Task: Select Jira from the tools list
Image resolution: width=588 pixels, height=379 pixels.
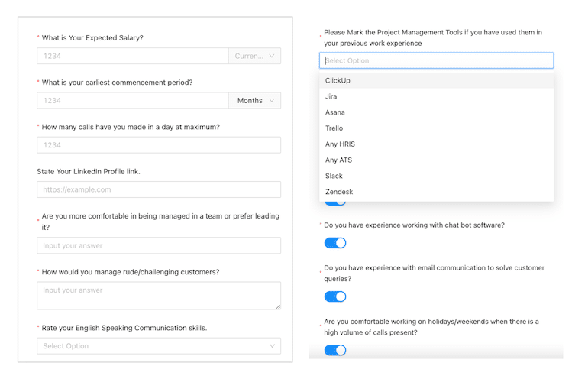Action: [436, 96]
